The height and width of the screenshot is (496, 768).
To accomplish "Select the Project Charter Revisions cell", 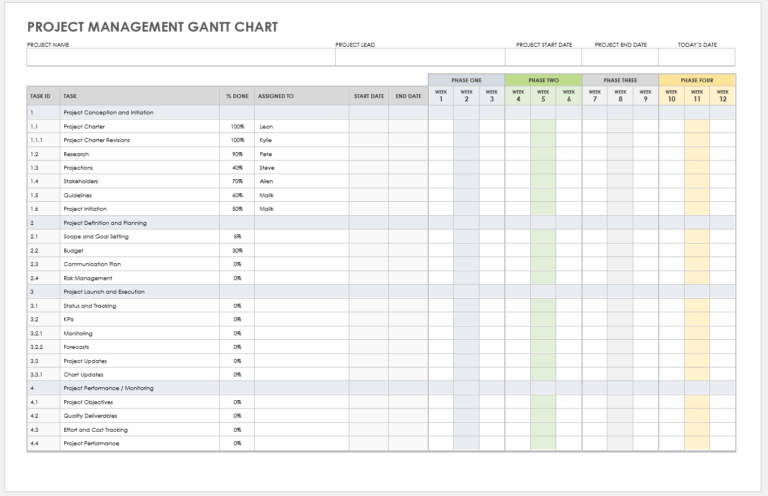I will 140,140.
